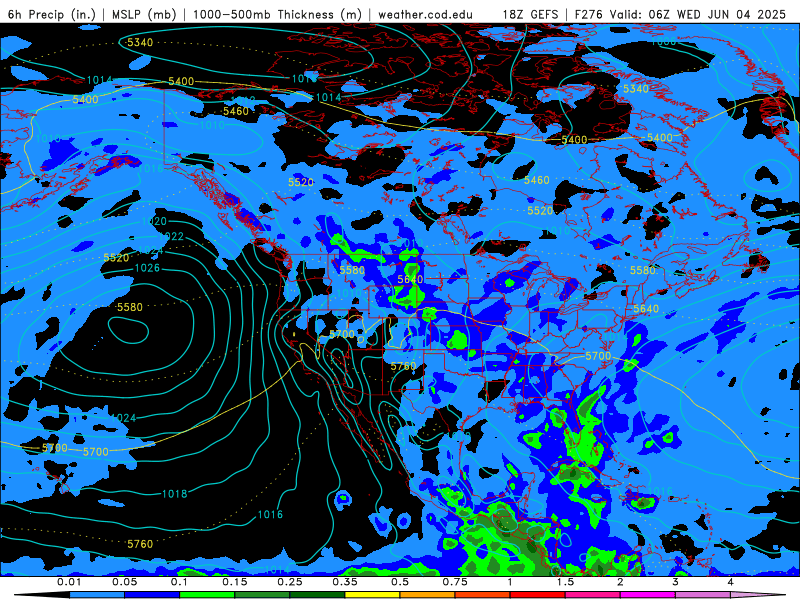The image size is (800, 600).
Task: Click the '1020' pressure contour label
Action: coord(154,221)
